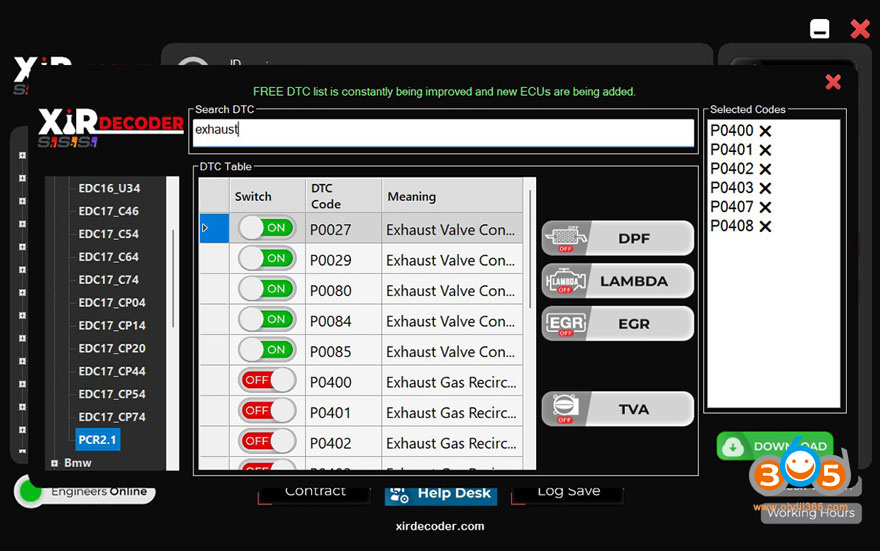This screenshot has height=551, width=880.
Task: Click the Working Hours button
Action: (811, 512)
